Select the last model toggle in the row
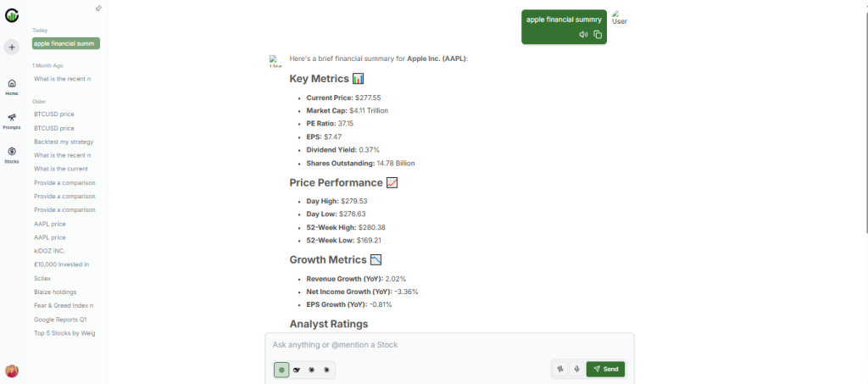868x384 pixels. pos(326,370)
